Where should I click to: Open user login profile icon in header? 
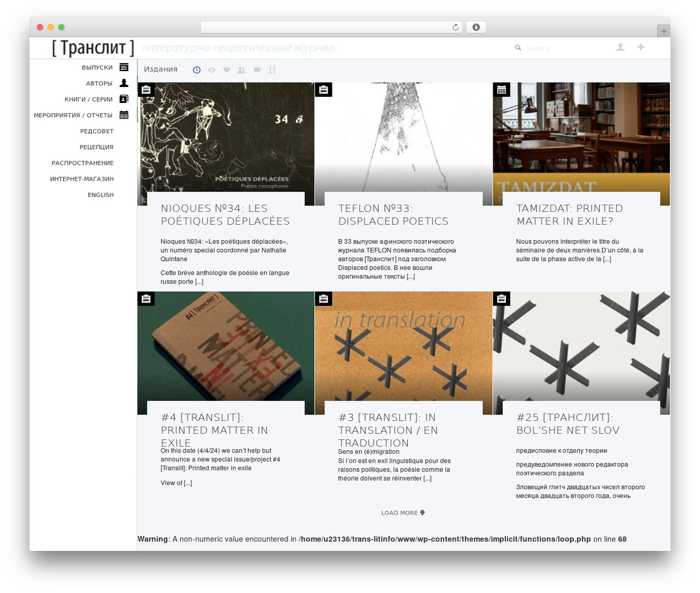(621, 48)
